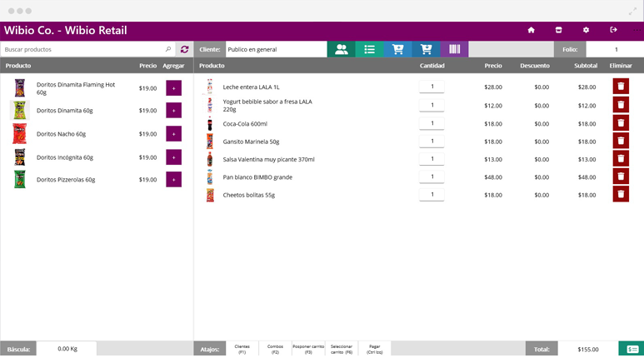The image size is (644, 358).
Task: Edit quantity for Yogurt bebible LALA
Action: (432, 105)
